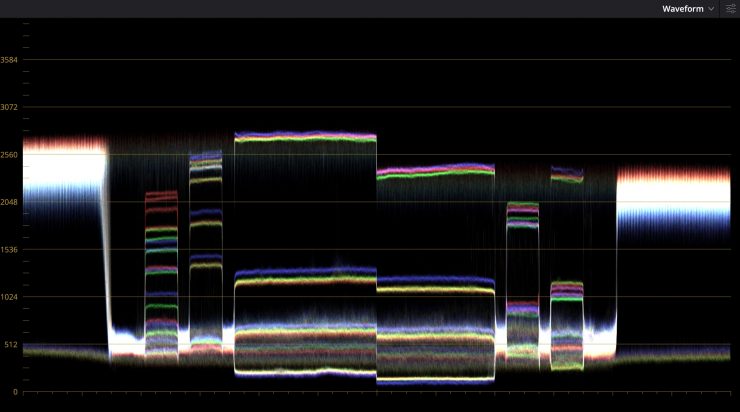
Task: Click the 3584 scale label
Action: (10, 60)
